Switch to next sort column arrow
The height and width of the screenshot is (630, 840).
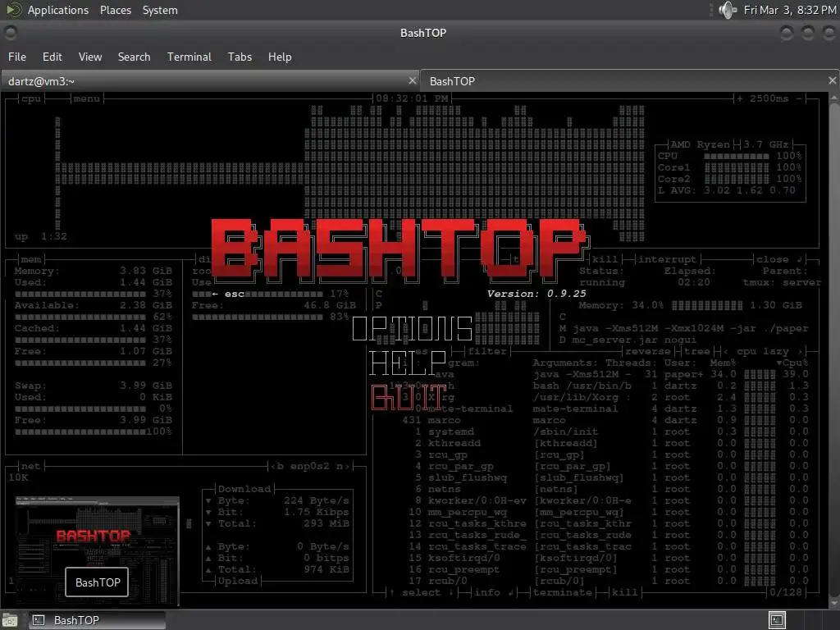(801, 351)
